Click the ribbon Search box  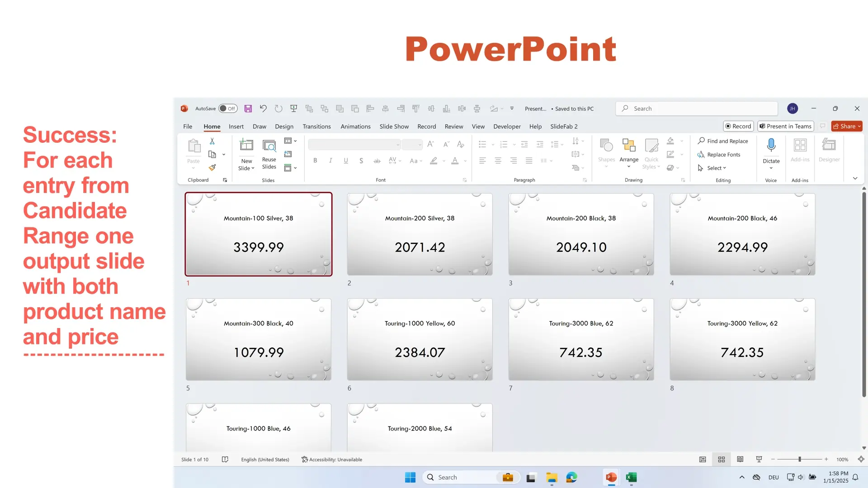697,108
